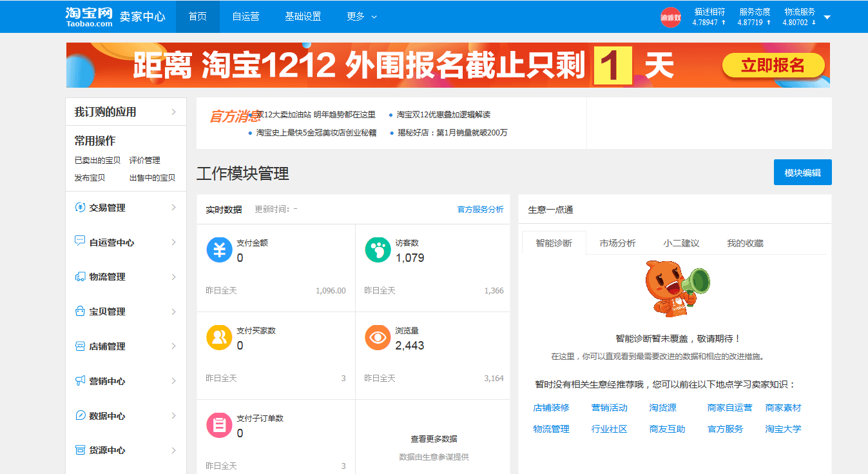Image resolution: width=868 pixels, height=474 pixels.
Task: Open 出售中的宝贝 link
Action: tap(152, 178)
